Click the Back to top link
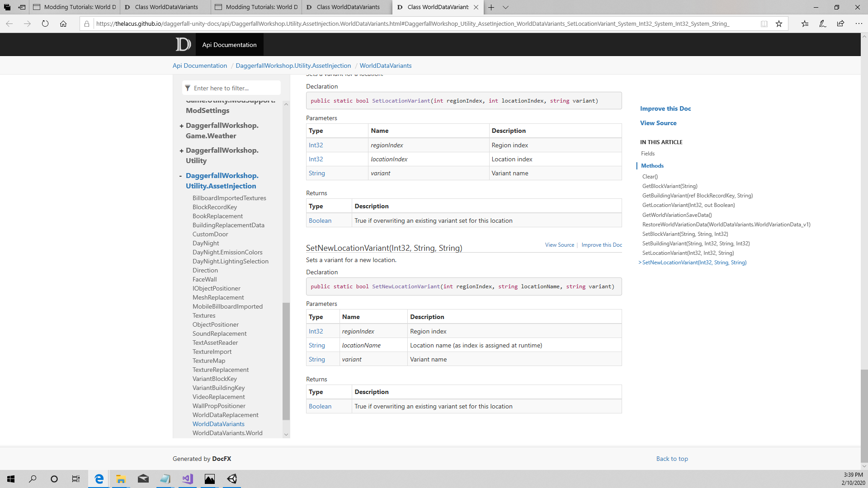868x488 pixels. [x=672, y=459]
